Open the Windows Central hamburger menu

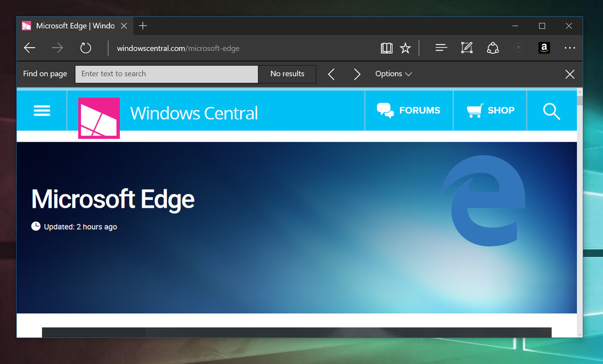[42, 110]
